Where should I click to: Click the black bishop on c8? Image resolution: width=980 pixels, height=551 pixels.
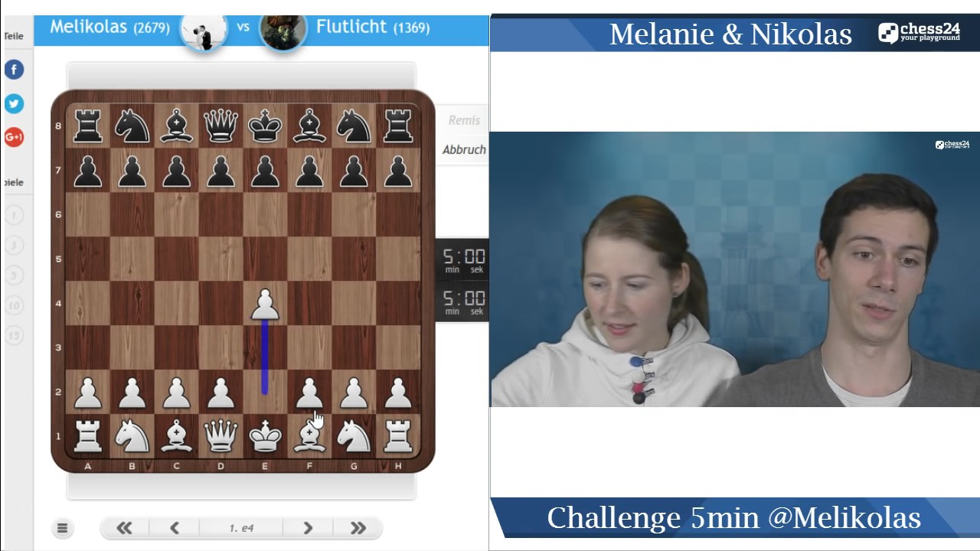click(x=176, y=126)
